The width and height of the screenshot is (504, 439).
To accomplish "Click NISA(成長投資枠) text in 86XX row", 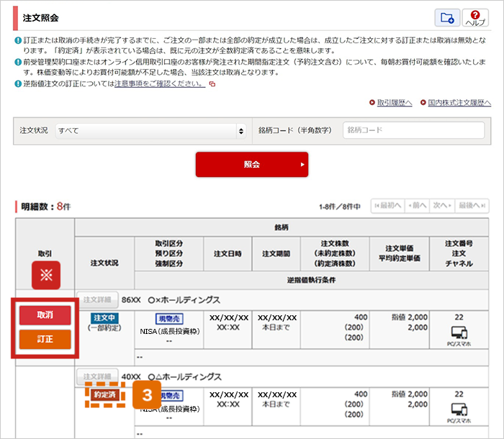I will [x=170, y=331].
